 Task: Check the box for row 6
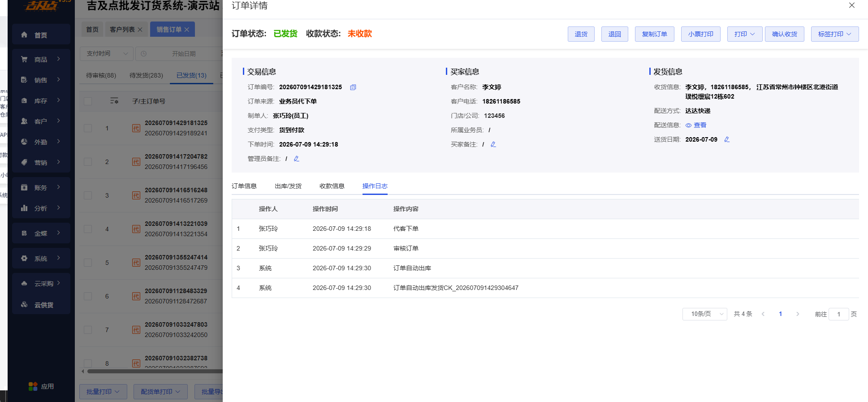tap(88, 296)
